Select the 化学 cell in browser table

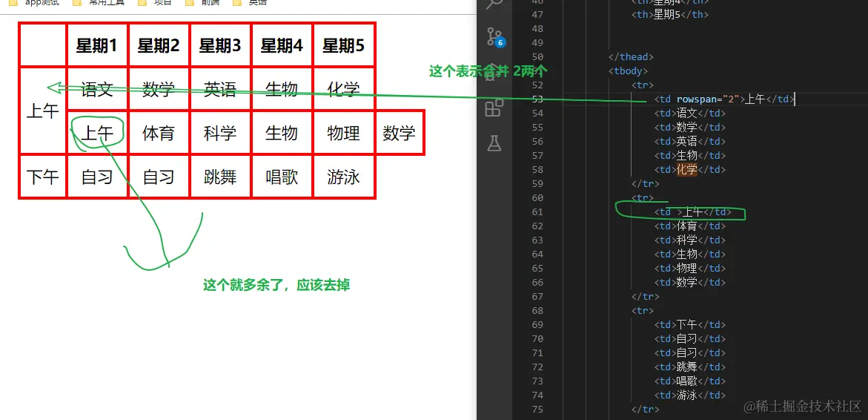tap(343, 88)
